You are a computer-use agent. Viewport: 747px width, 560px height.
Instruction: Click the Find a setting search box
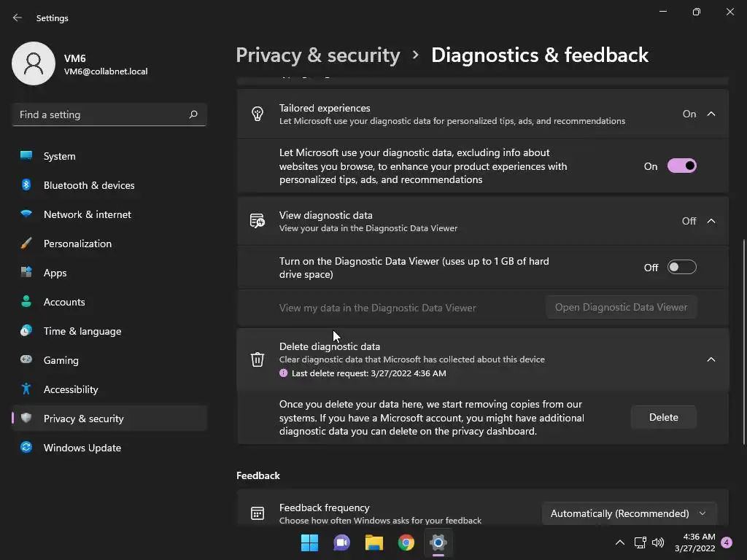pyautogui.click(x=101, y=114)
